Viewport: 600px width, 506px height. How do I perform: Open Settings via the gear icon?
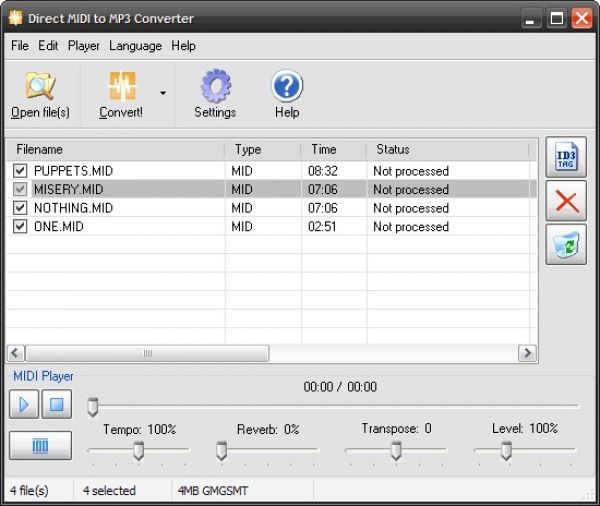(215, 95)
